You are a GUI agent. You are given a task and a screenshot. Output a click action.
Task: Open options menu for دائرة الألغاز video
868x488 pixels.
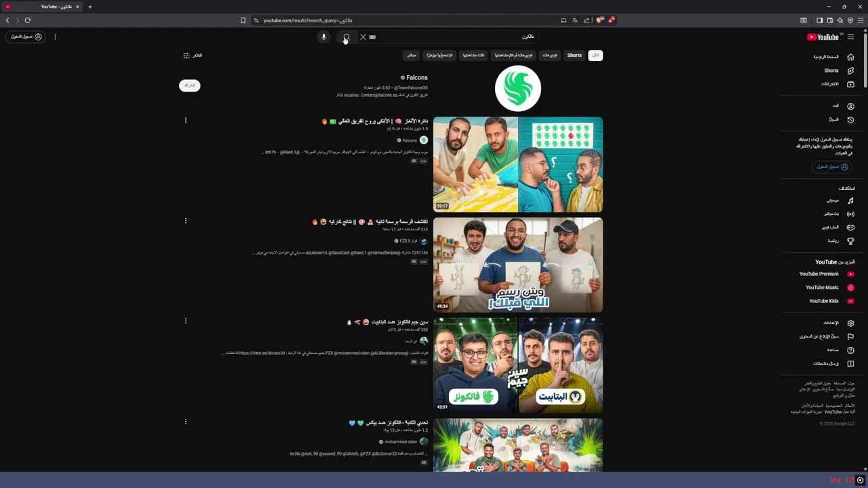coord(185,121)
